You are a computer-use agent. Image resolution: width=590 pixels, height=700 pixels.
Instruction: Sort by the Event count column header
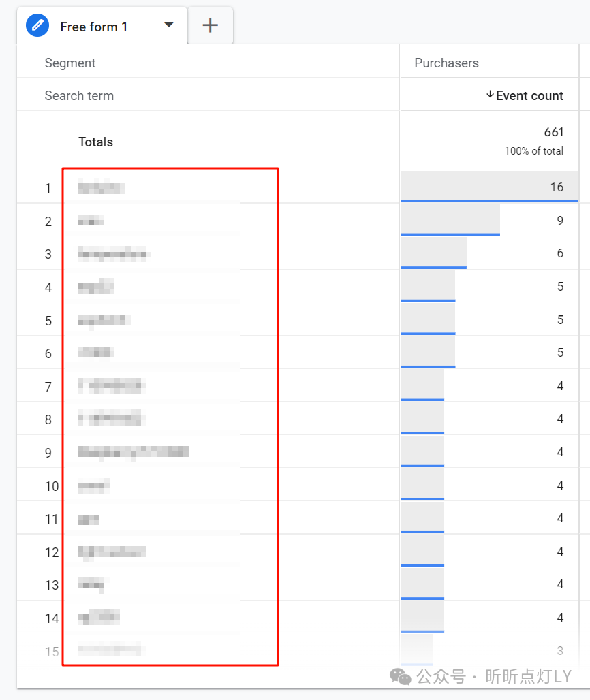pyautogui.click(x=529, y=95)
